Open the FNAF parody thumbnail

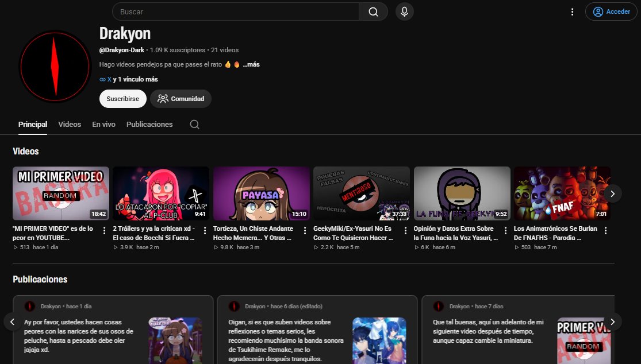coord(562,193)
